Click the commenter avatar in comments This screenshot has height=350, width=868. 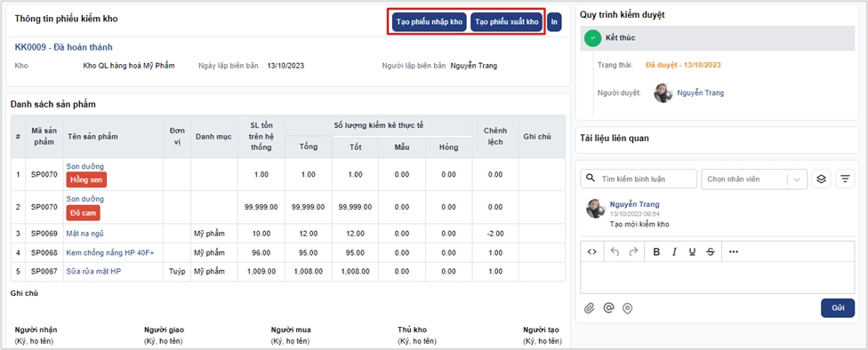(x=596, y=209)
